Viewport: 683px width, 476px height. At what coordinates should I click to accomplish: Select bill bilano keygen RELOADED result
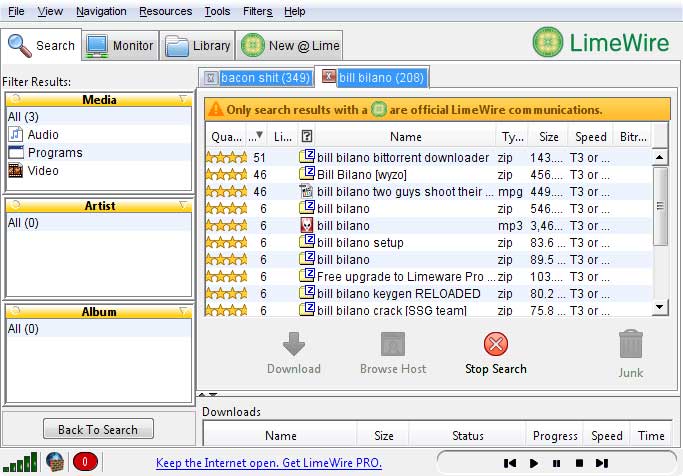[x=429, y=293]
